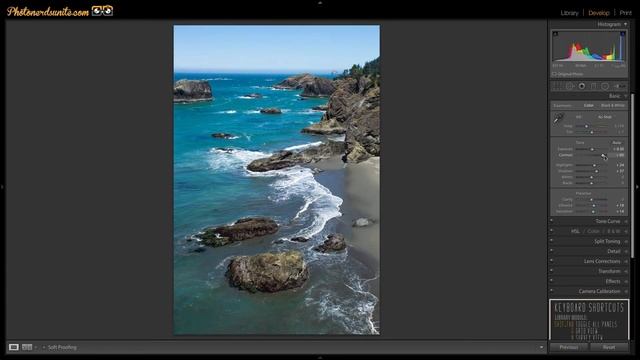Switch to the Print module
Viewport: 640px width, 360px height.
pos(625,13)
